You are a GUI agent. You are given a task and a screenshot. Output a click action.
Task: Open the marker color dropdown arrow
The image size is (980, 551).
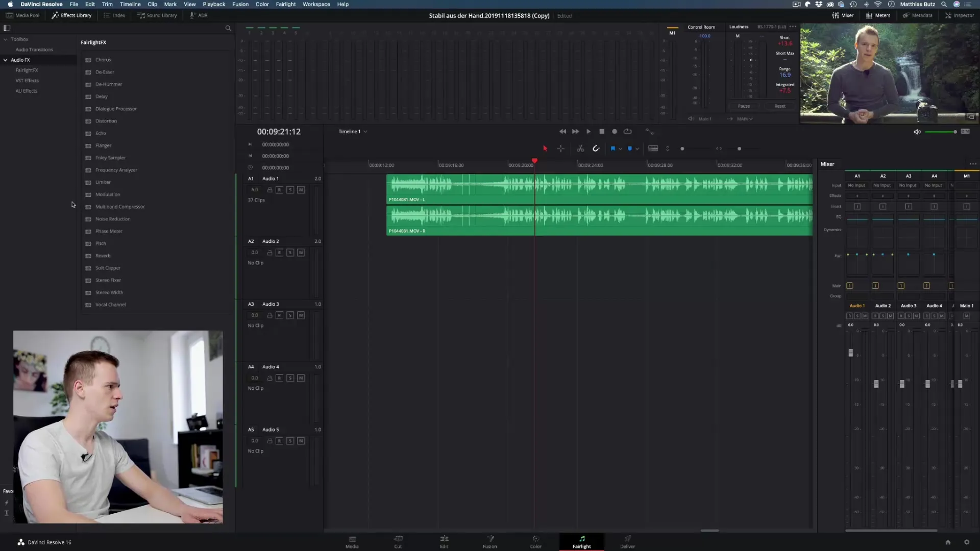point(637,149)
